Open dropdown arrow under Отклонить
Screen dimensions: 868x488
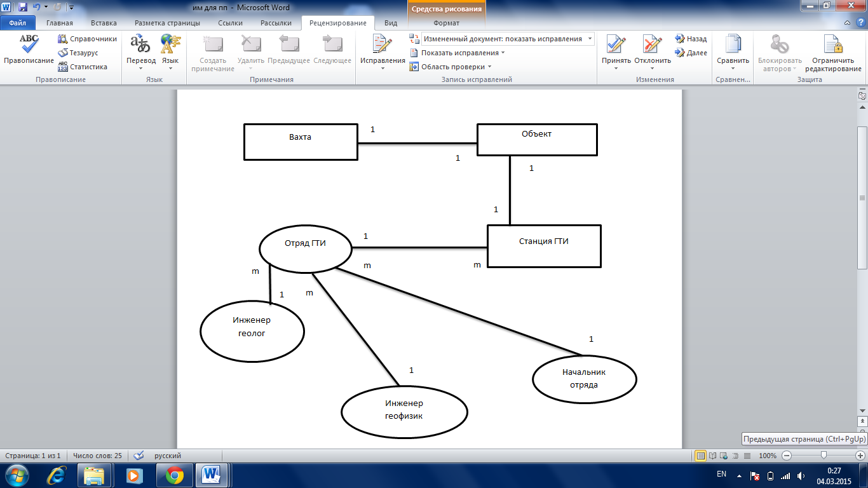click(x=653, y=69)
